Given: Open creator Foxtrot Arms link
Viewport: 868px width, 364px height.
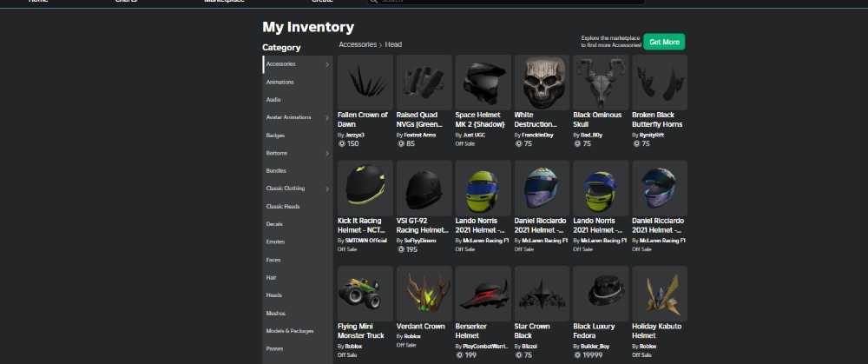Looking at the screenshot, I should pyautogui.click(x=419, y=135).
